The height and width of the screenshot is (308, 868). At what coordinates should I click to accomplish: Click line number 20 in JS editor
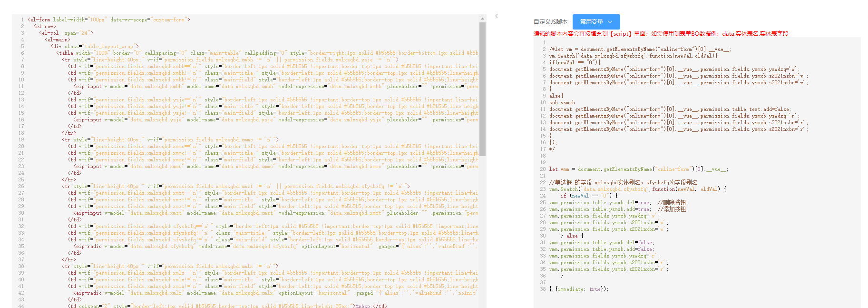543,169
